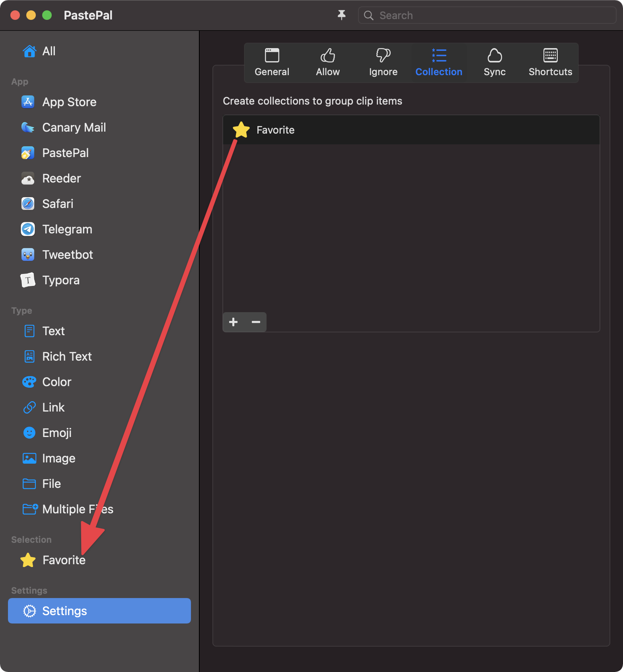
Task: Open the Allow tab
Action: point(328,63)
